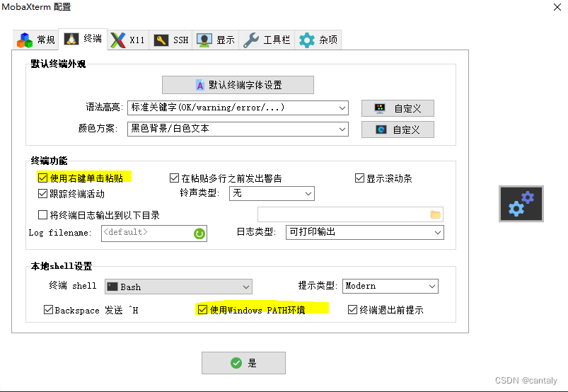Toggle 在粘贴多行之前发出警告 checkbox
The height and width of the screenshot is (392, 568).
point(174,178)
